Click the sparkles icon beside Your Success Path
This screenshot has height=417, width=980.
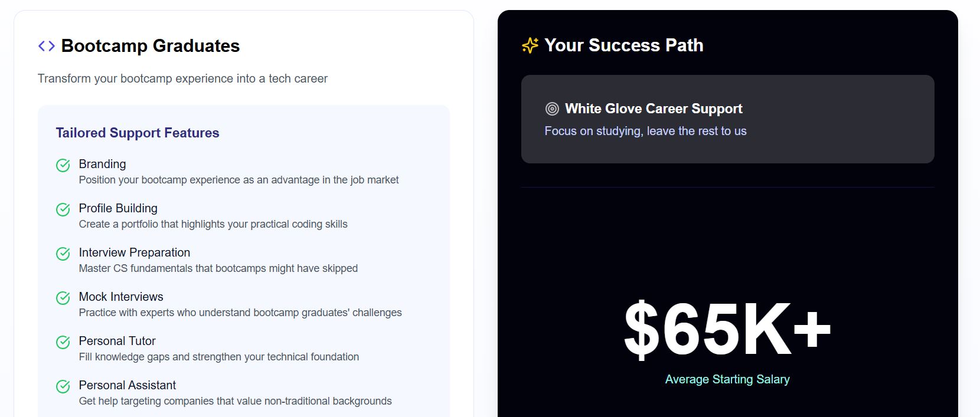pos(530,45)
